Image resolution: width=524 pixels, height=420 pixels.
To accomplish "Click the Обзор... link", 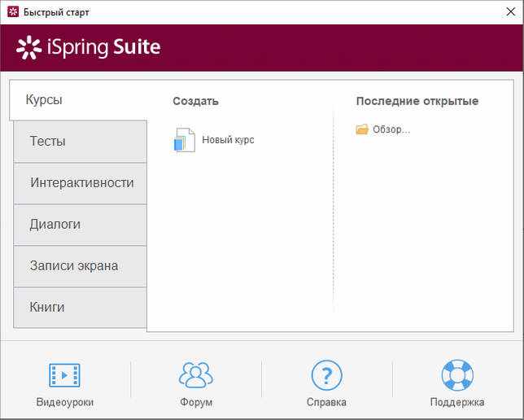I will click(391, 129).
